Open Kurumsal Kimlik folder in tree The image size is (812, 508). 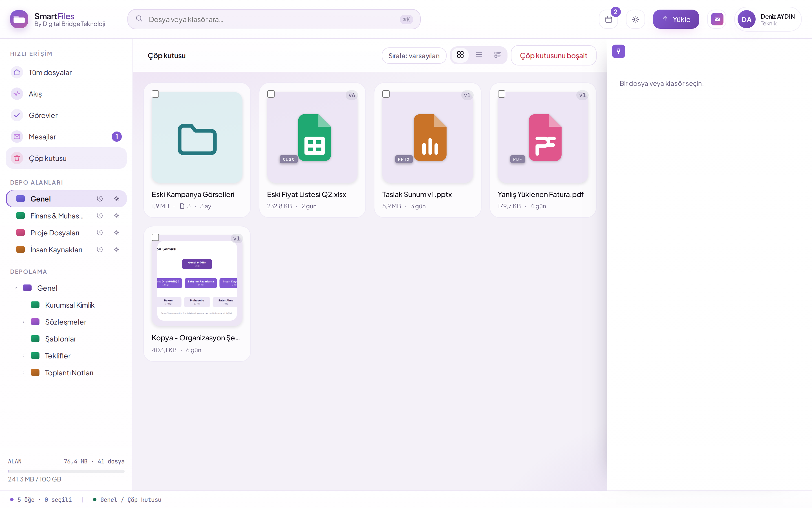70,305
